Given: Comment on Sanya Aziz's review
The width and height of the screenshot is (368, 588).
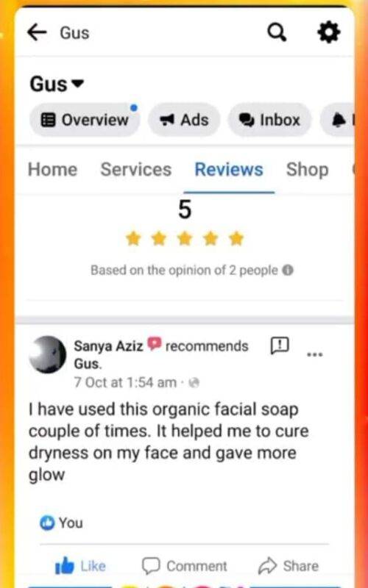Looking at the screenshot, I should (184, 565).
